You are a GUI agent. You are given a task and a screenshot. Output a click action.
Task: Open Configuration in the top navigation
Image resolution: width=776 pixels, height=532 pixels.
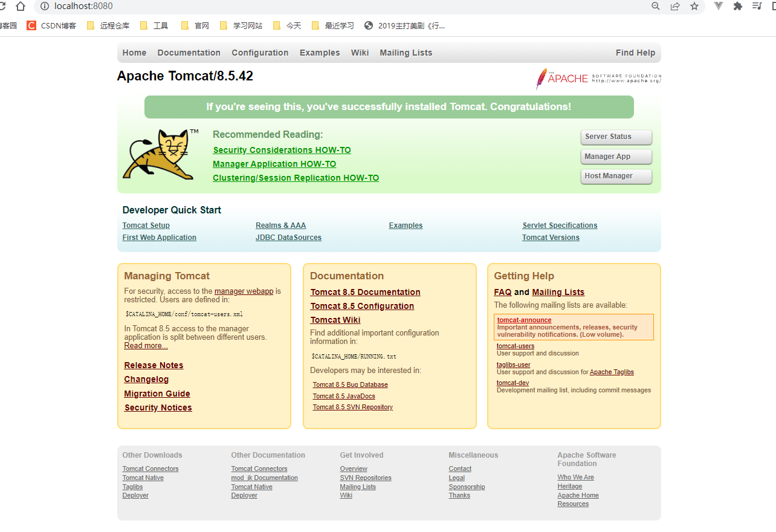(x=260, y=53)
